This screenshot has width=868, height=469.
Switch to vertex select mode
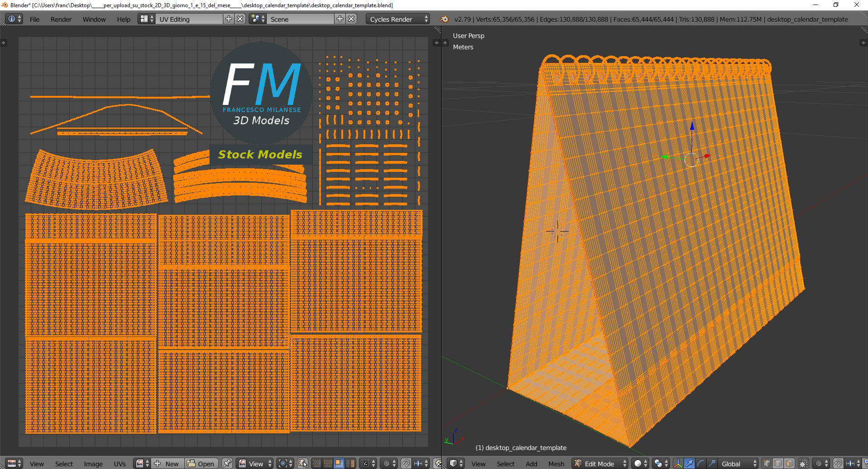point(767,464)
